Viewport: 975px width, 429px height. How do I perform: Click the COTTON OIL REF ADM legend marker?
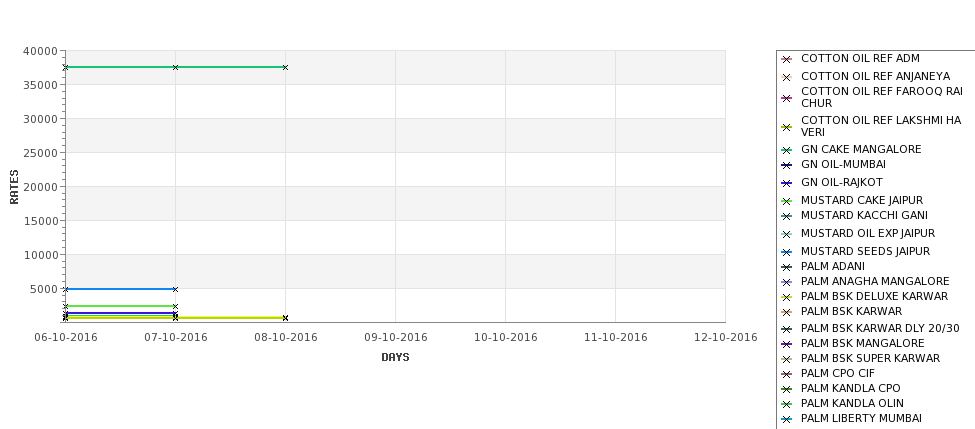tap(786, 60)
